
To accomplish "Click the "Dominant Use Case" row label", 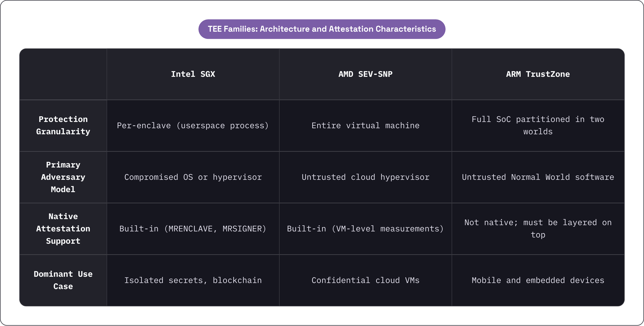I will pyautogui.click(x=63, y=280).
